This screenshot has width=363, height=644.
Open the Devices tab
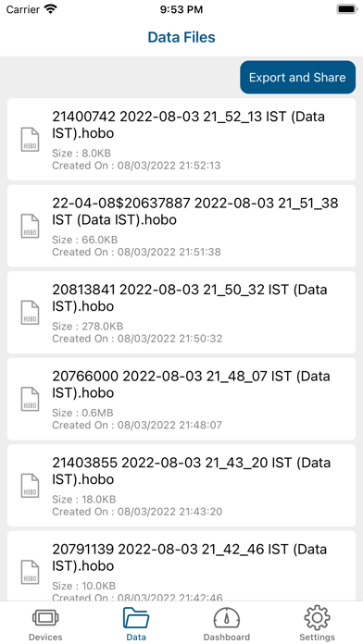point(45,624)
